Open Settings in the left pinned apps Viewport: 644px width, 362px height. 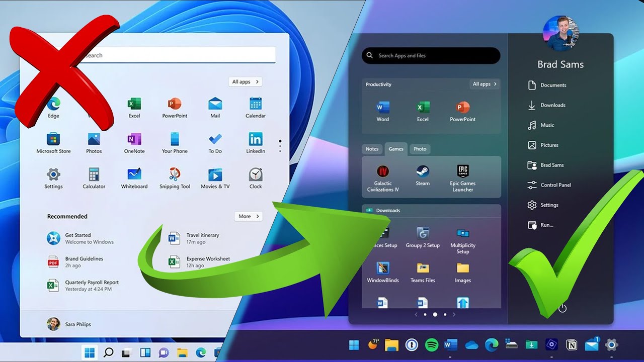point(53,178)
